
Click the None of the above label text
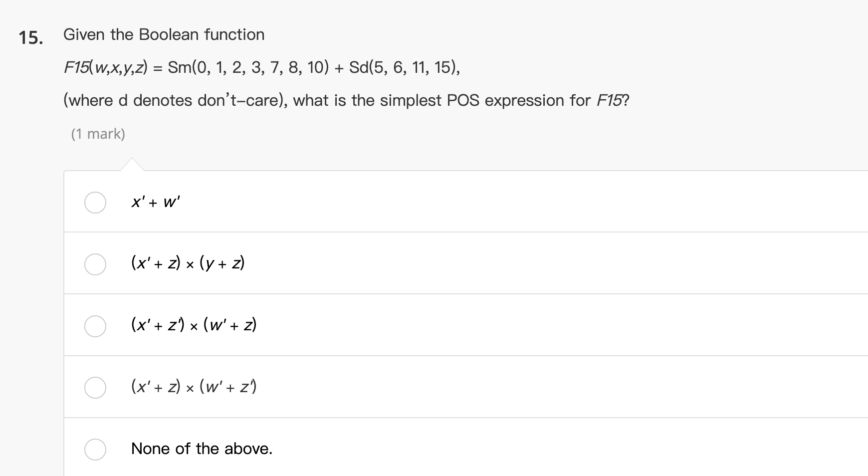pos(202,449)
